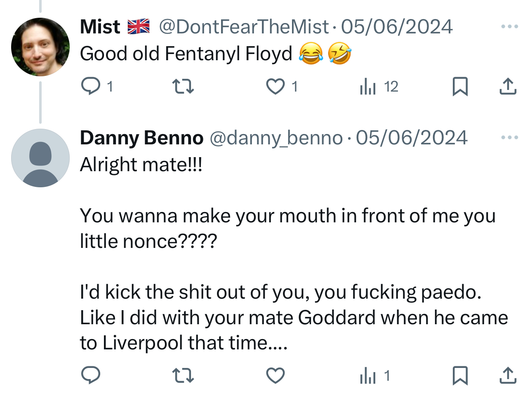Reply to Mist's tweet
The height and width of the screenshot is (396, 532).
[x=91, y=87]
